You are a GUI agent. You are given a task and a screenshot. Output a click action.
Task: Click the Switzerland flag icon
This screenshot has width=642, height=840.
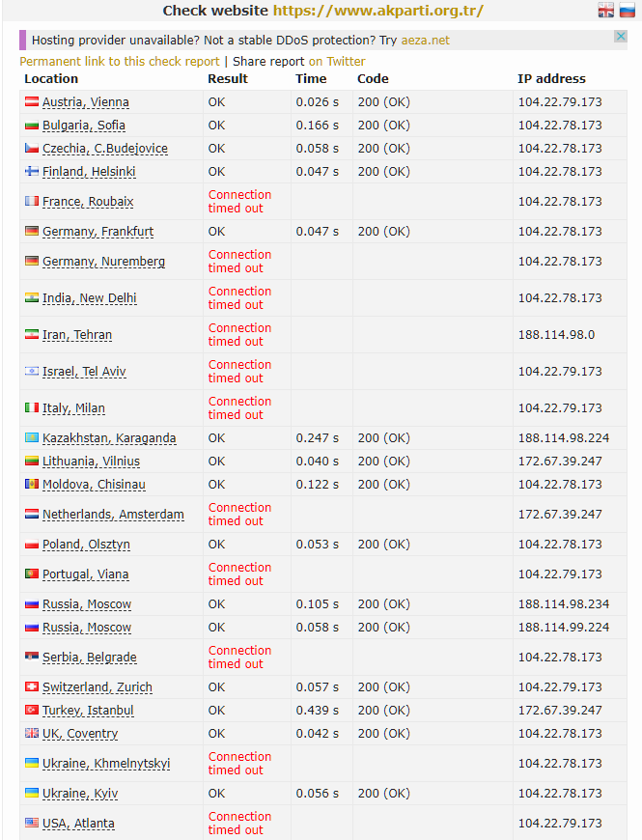coord(32,687)
